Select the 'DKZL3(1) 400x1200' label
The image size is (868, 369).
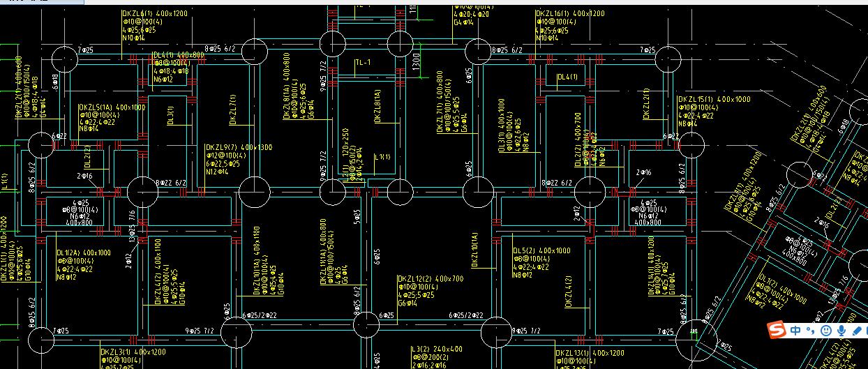[x=133, y=352]
